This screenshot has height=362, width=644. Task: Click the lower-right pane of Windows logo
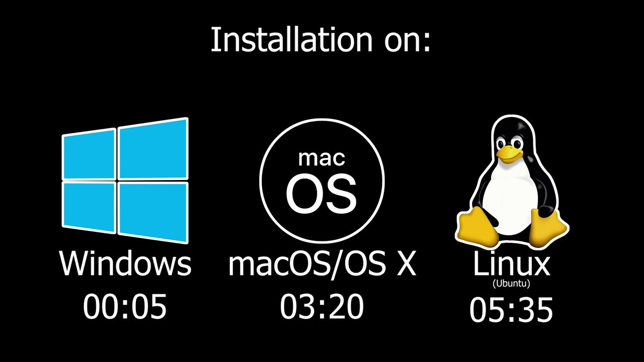(153, 212)
